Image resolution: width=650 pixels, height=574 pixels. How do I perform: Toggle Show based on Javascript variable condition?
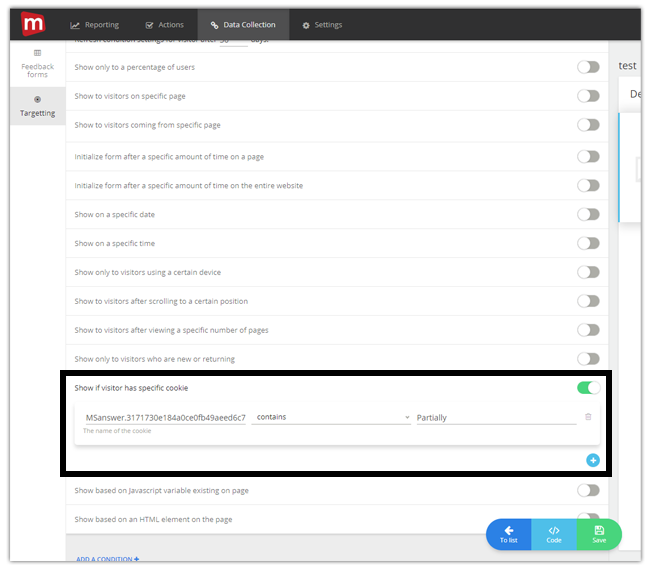coord(588,491)
